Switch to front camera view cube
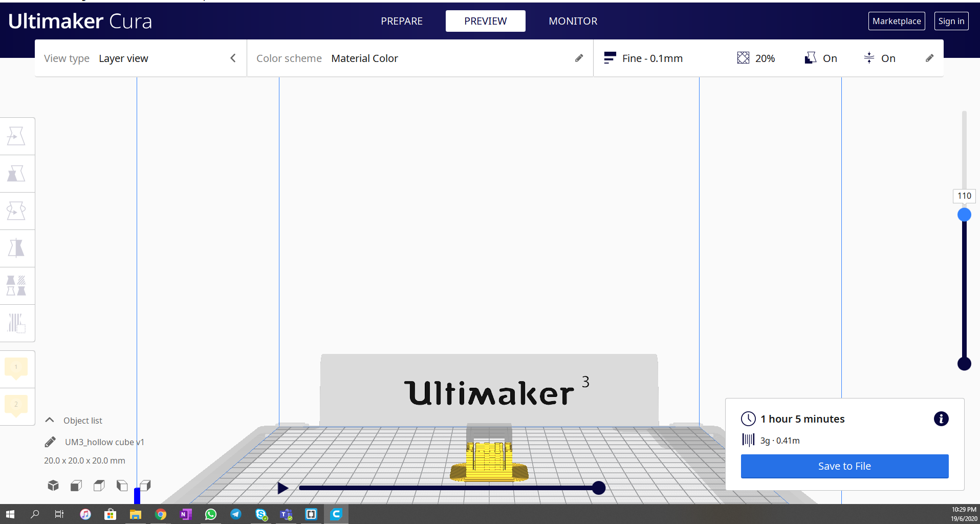Image resolution: width=980 pixels, height=524 pixels. (x=76, y=485)
